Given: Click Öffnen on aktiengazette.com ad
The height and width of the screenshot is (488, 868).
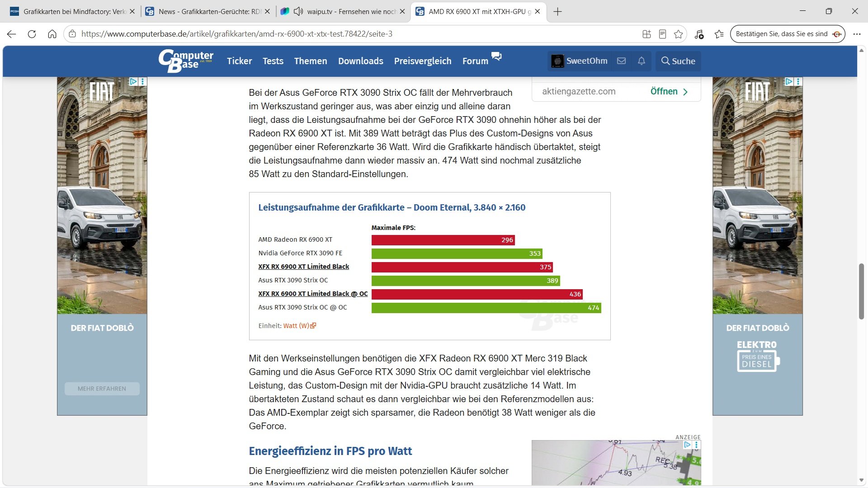Looking at the screenshot, I should 669,91.
